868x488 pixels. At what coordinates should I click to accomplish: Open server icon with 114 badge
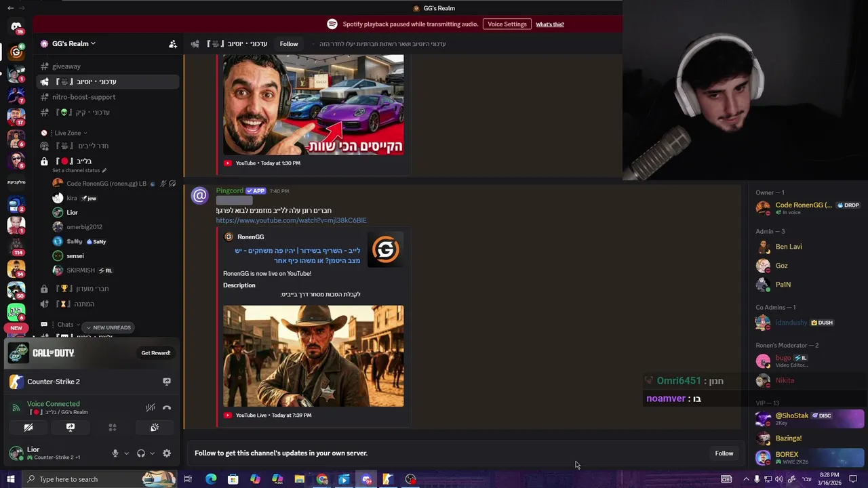pyautogui.click(x=16, y=247)
